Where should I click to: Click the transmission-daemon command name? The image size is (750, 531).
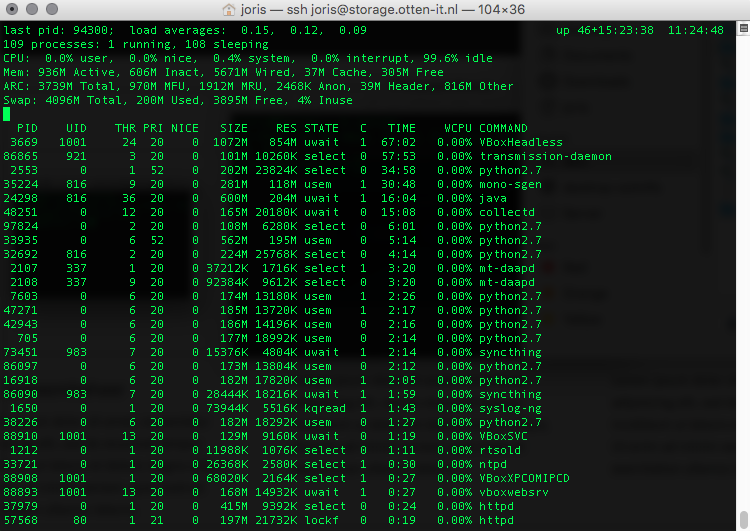coord(545,156)
